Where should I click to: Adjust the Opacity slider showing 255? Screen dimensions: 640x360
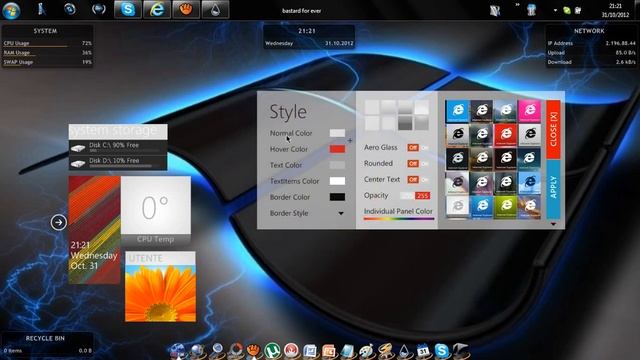click(415, 196)
